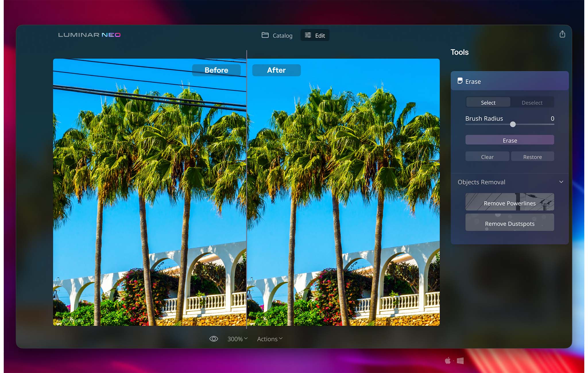Click the Catalog folder icon
The height and width of the screenshot is (373, 588).
pos(265,35)
